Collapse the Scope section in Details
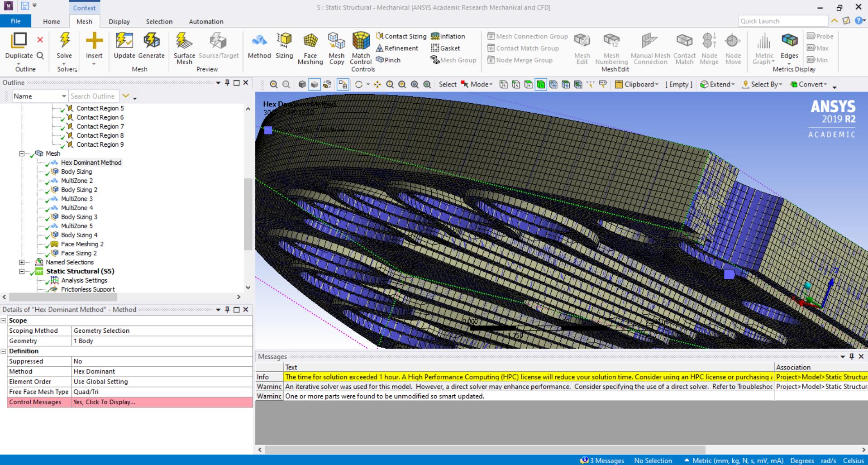868x465 pixels. [3, 321]
